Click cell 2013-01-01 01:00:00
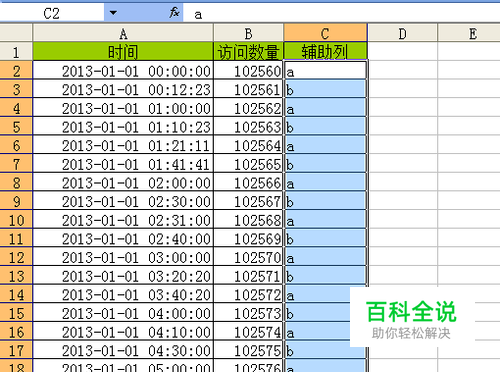Screen dimensions: 500x372 123,108
